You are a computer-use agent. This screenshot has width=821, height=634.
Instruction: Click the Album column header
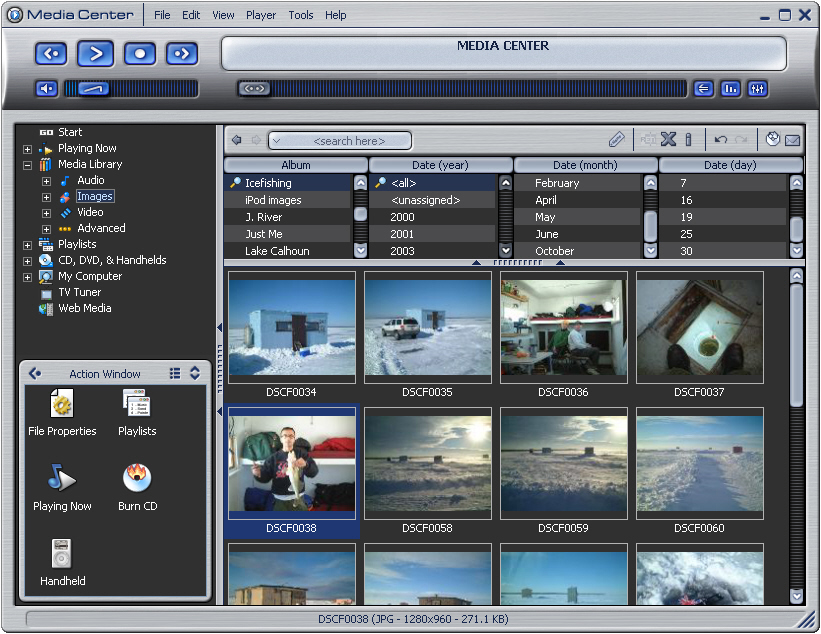[296, 165]
